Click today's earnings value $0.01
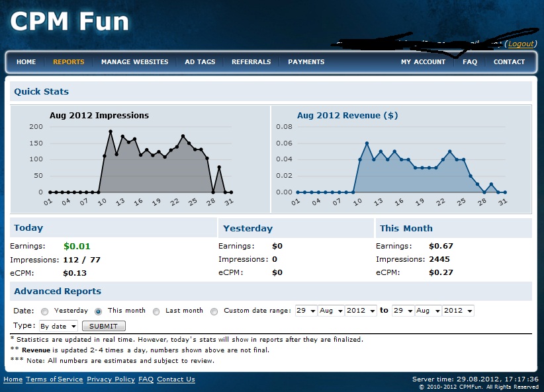 tap(77, 246)
